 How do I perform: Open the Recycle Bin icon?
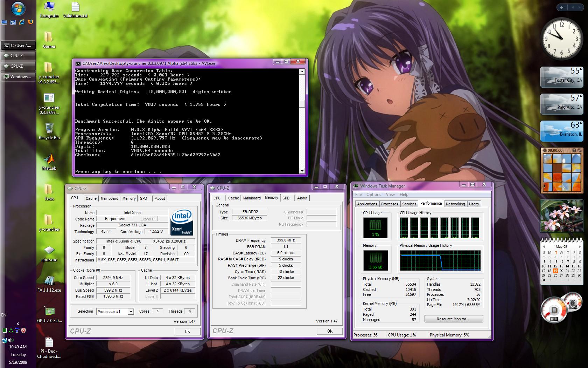pyautogui.click(x=49, y=130)
